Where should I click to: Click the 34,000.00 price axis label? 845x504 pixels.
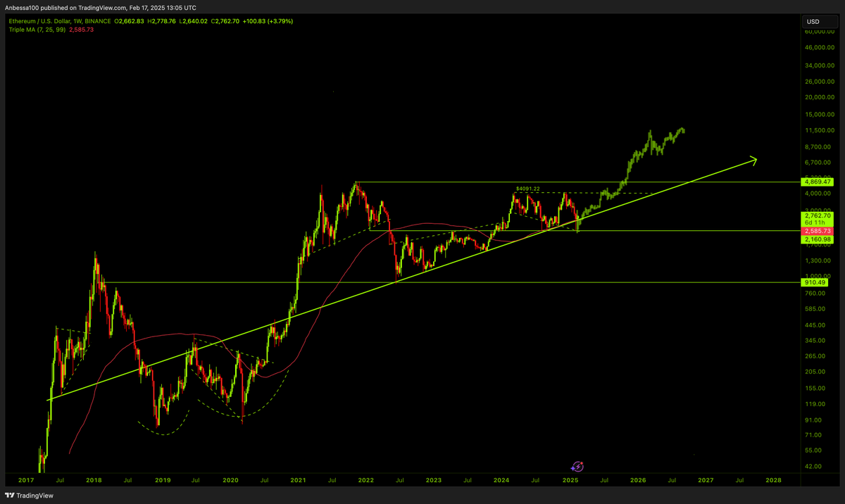click(820, 66)
